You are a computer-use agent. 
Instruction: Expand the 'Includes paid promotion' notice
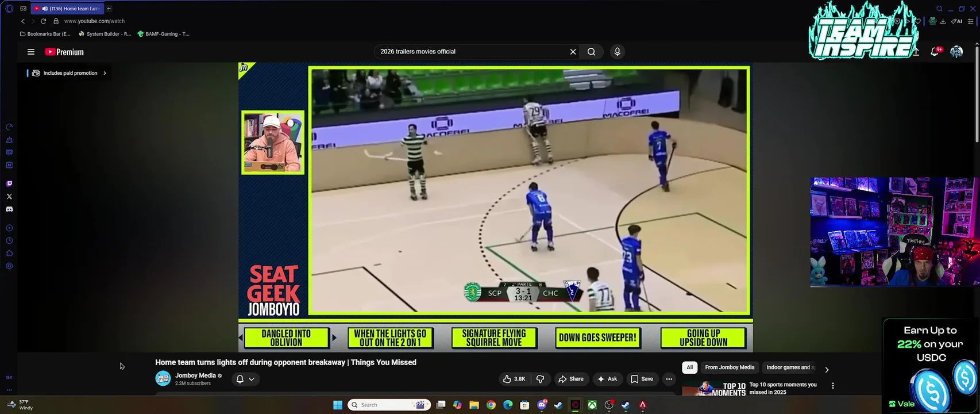point(70,73)
